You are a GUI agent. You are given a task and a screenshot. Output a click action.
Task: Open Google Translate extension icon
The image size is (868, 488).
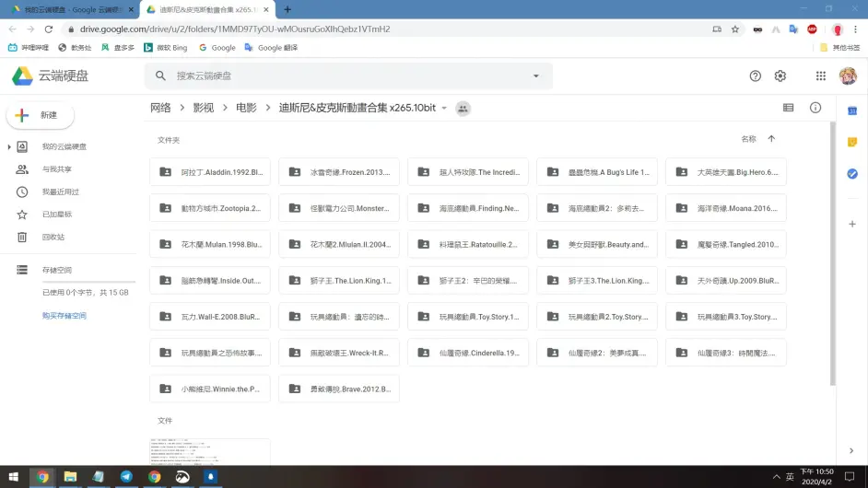pyautogui.click(x=793, y=29)
